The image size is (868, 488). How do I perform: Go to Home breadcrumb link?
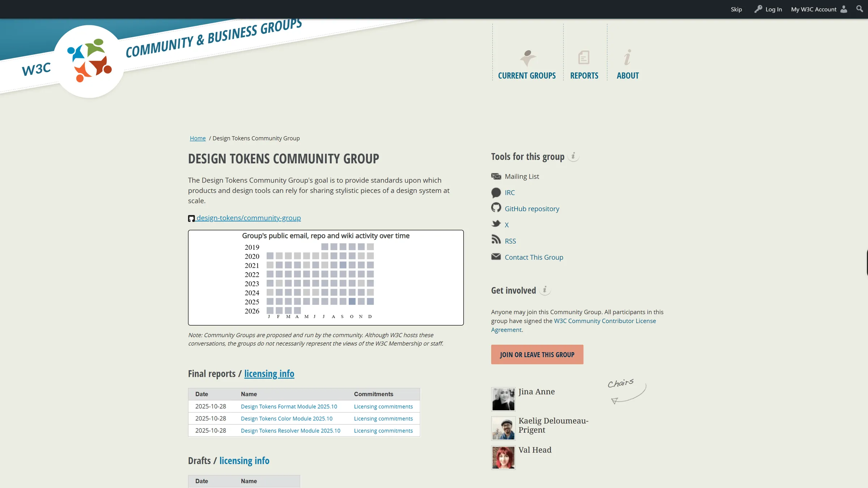coord(197,138)
